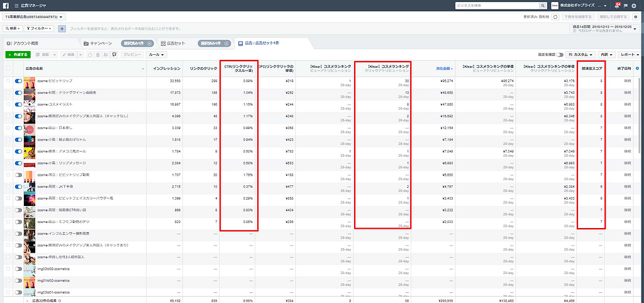Click 下書きを破棄する button
The image size is (644, 303).
[577, 17]
